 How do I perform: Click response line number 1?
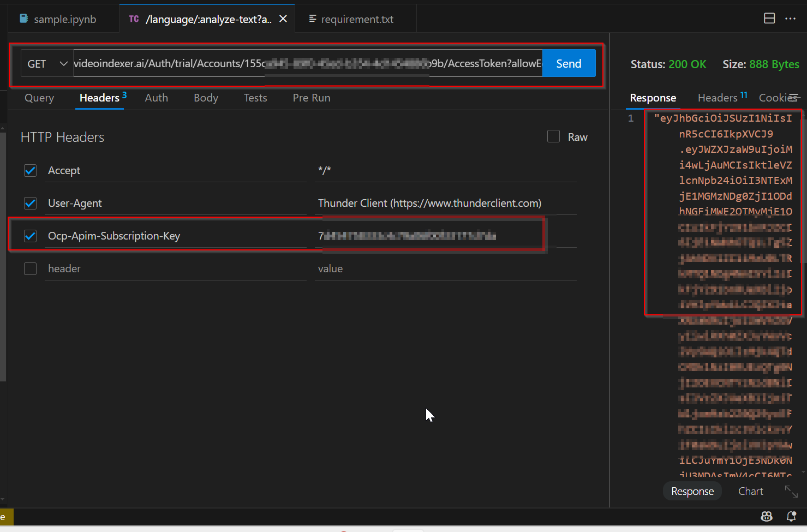click(631, 118)
